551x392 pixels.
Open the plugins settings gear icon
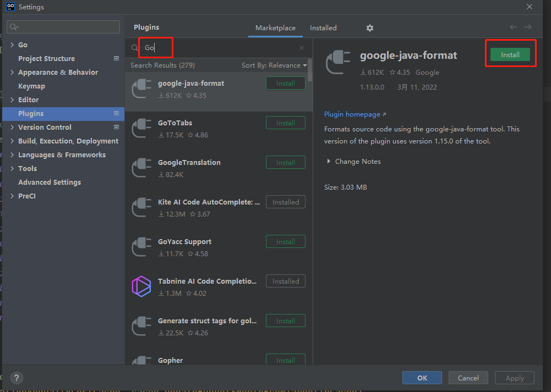click(x=370, y=28)
